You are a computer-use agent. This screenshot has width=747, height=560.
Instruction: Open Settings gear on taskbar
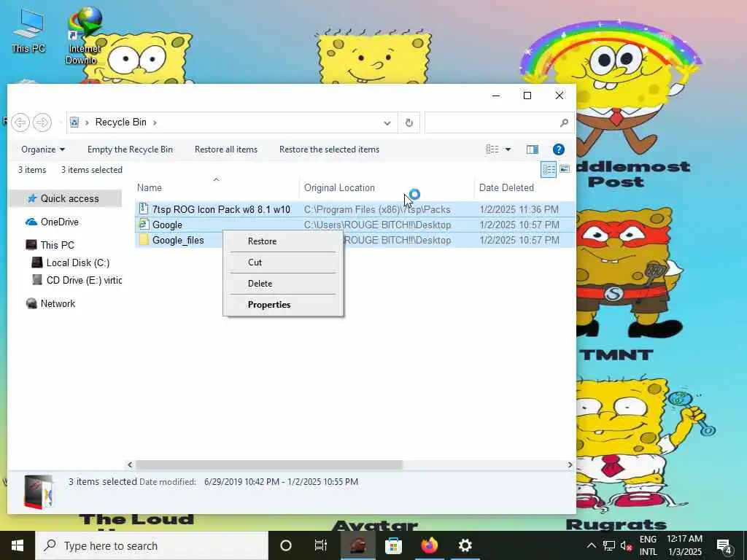(465, 545)
